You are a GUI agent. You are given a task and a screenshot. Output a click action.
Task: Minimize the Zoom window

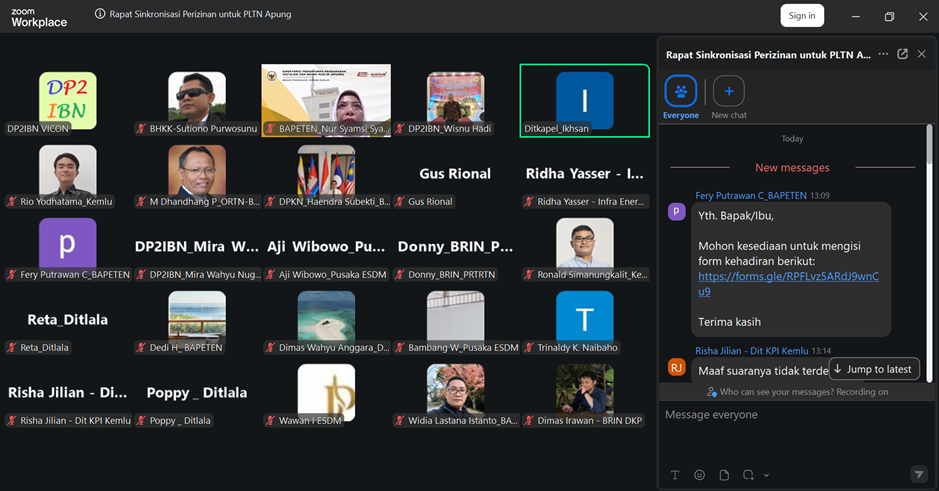tap(856, 17)
